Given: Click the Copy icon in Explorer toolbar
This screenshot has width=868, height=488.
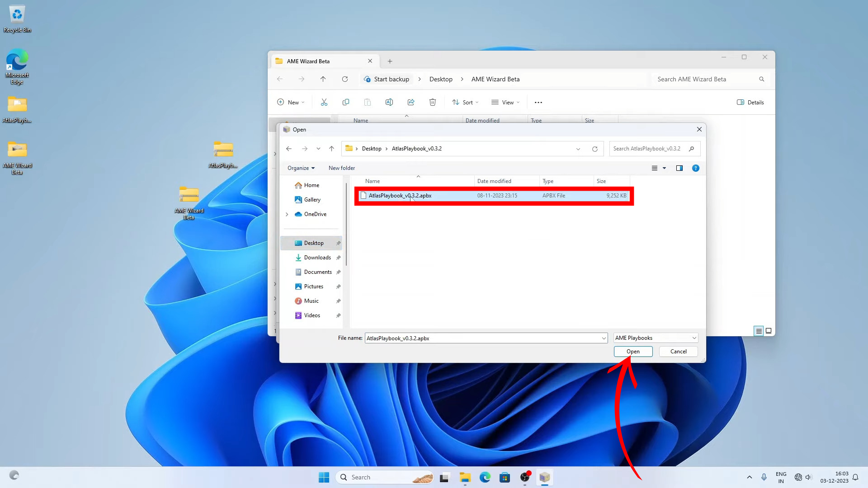Looking at the screenshot, I should 346,103.
